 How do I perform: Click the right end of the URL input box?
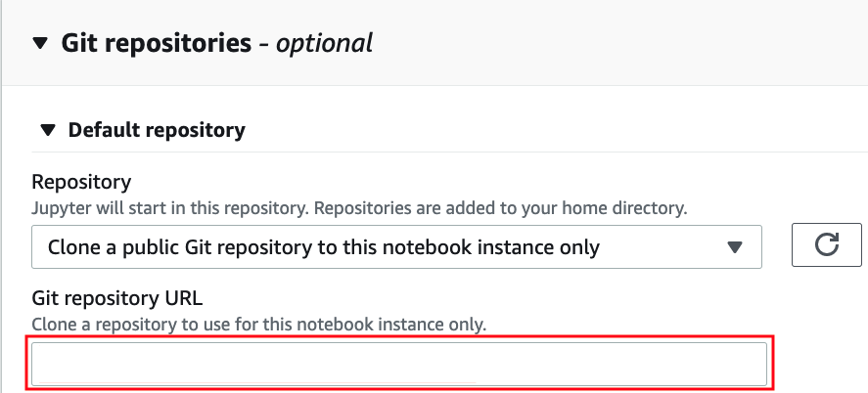tap(754, 364)
